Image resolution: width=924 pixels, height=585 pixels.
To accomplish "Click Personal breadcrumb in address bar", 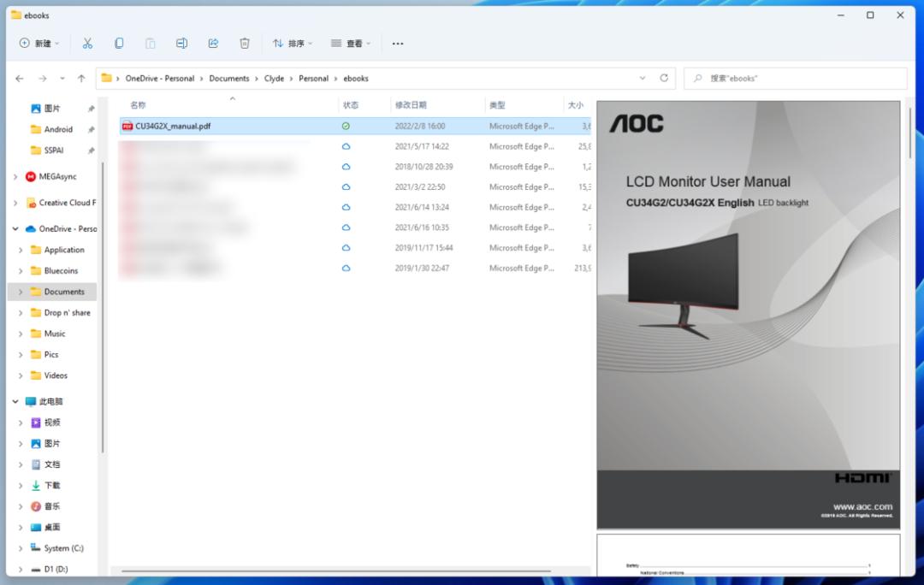I will click(x=313, y=79).
